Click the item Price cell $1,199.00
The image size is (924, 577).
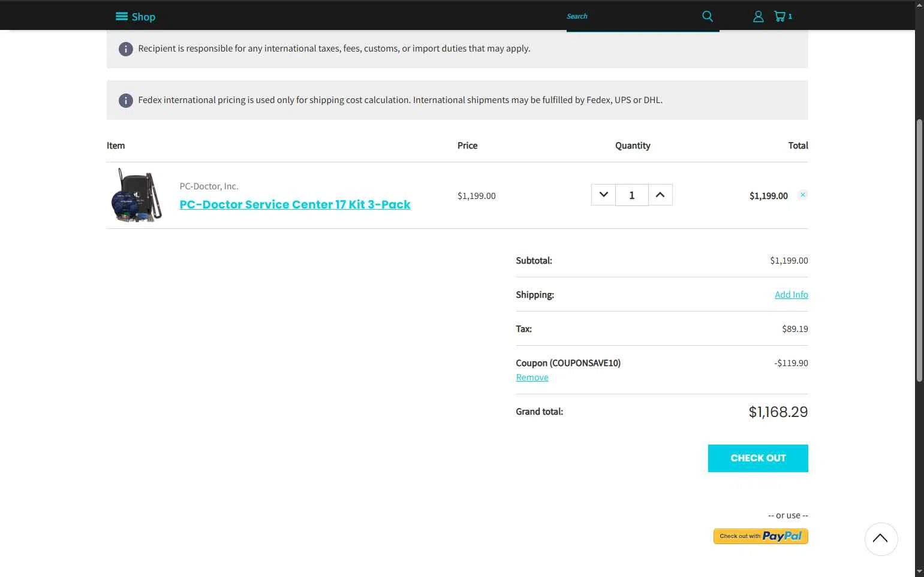[476, 196]
